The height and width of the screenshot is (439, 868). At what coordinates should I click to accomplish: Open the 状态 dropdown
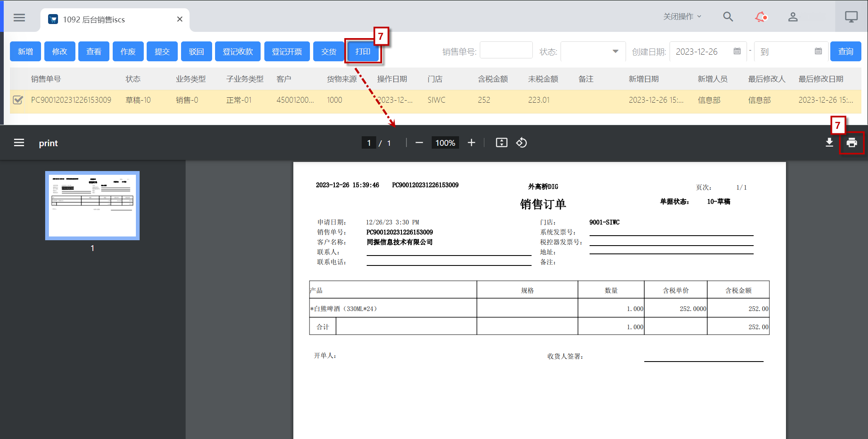pos(593,51)
